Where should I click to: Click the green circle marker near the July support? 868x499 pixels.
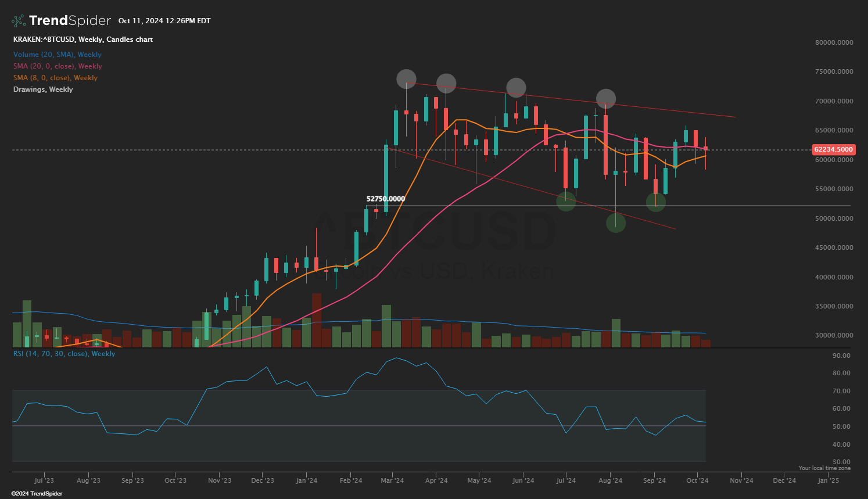[x=565, y=201]
